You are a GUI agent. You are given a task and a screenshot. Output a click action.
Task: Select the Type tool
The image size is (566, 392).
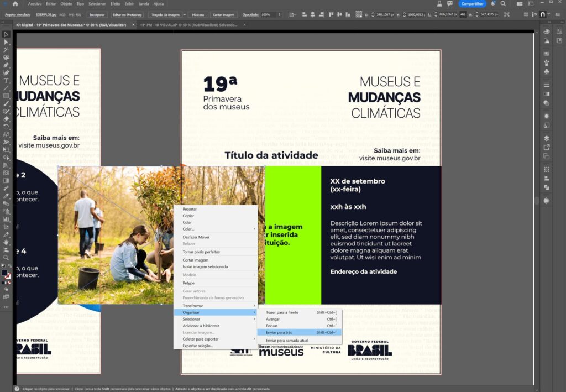point(6,81)
